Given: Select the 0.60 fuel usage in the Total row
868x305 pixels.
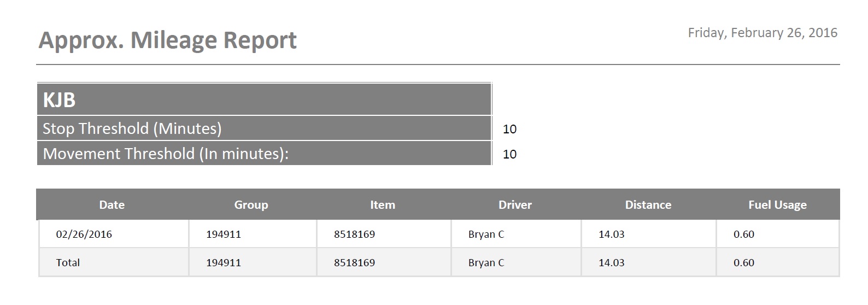Looking at the screenshot, I should click(744, 263).
